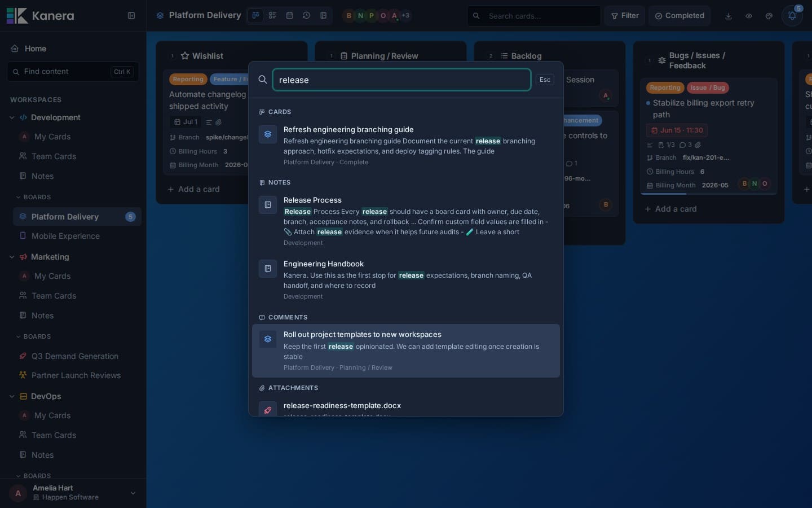This screenshot has height=508, width=812.
Task: Select Platform Delivery board in sidebar
Action: coord(77,217)
